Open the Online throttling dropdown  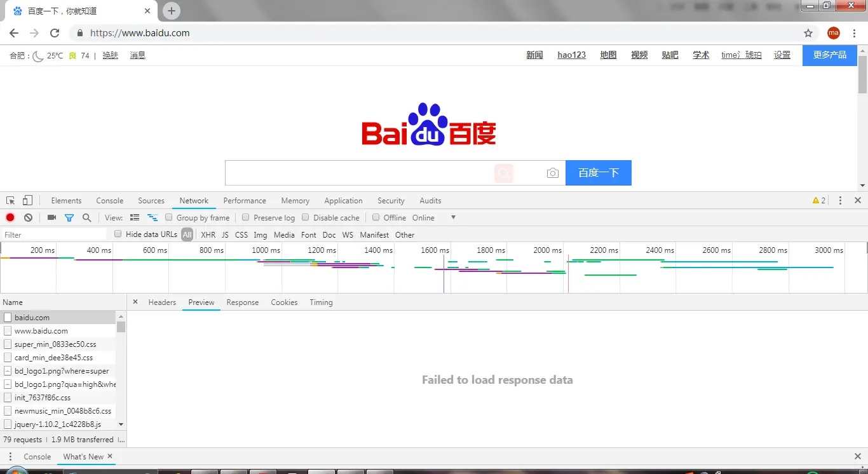(434, 217)
